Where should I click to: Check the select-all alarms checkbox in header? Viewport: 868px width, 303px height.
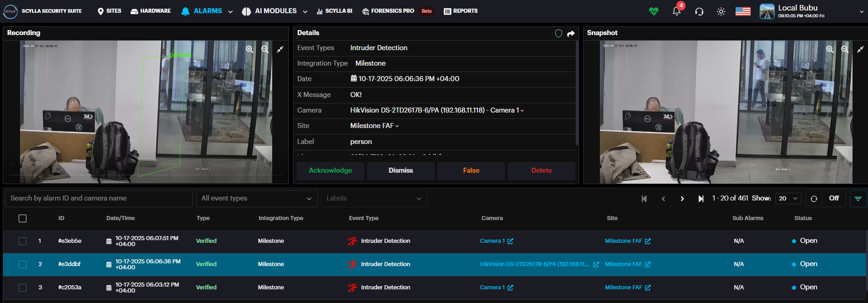[22, 218]
